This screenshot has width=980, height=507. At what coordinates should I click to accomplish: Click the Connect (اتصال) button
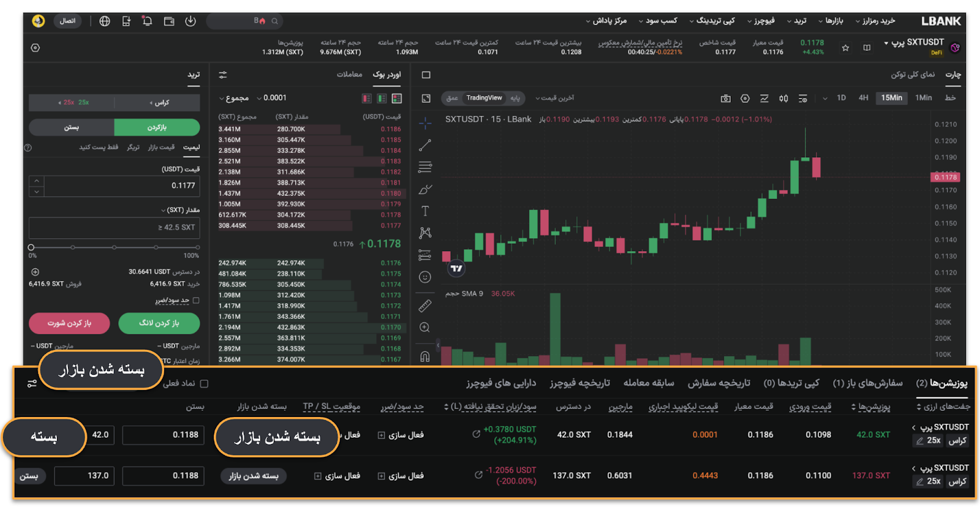click(x=67, y=21)
